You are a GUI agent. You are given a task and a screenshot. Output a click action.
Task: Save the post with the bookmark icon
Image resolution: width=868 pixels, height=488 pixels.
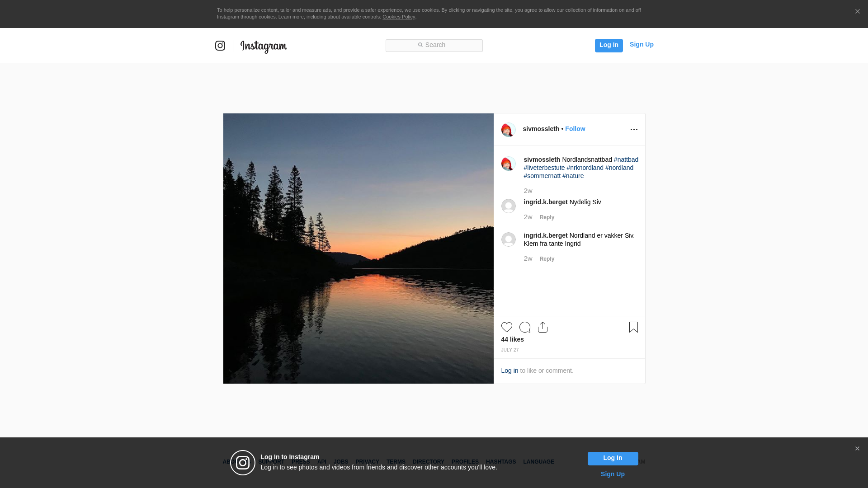tap(633, 327)
